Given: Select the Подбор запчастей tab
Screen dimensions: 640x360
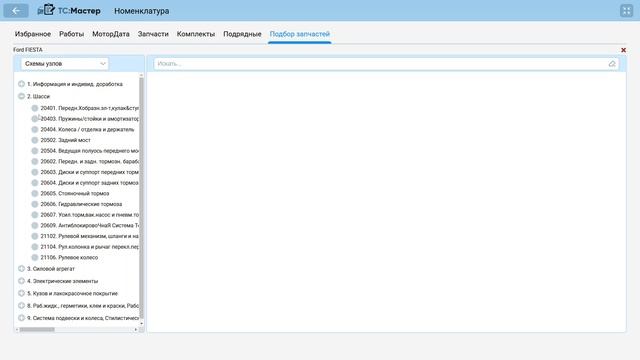Looking at the screenshot, I should click(x=300, y=34).
